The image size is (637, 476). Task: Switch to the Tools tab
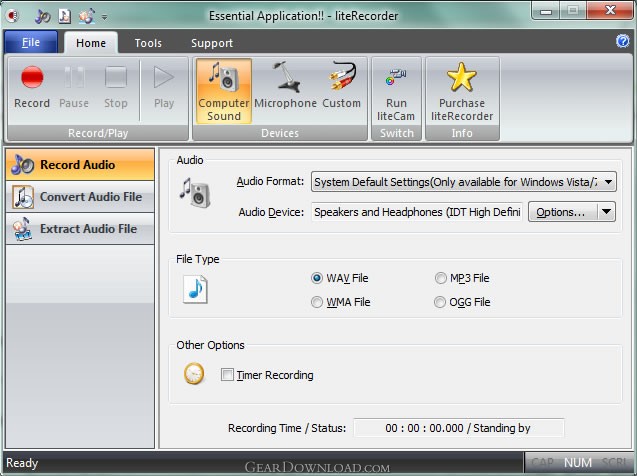(x=148, y=43)
